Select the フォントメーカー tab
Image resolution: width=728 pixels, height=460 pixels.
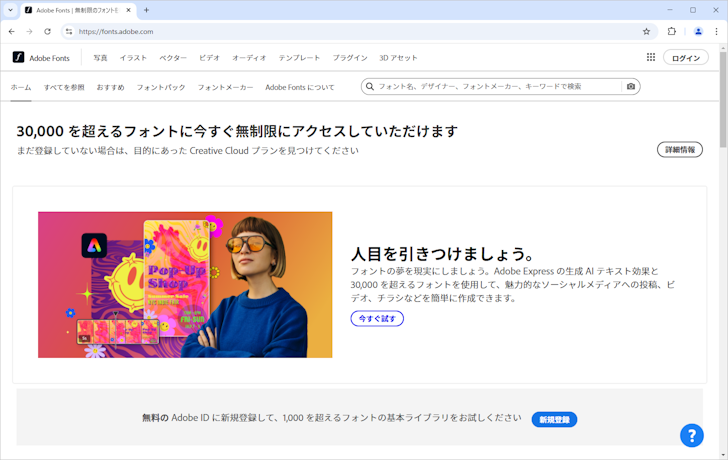pyautogui.click(x=226, y=87)
